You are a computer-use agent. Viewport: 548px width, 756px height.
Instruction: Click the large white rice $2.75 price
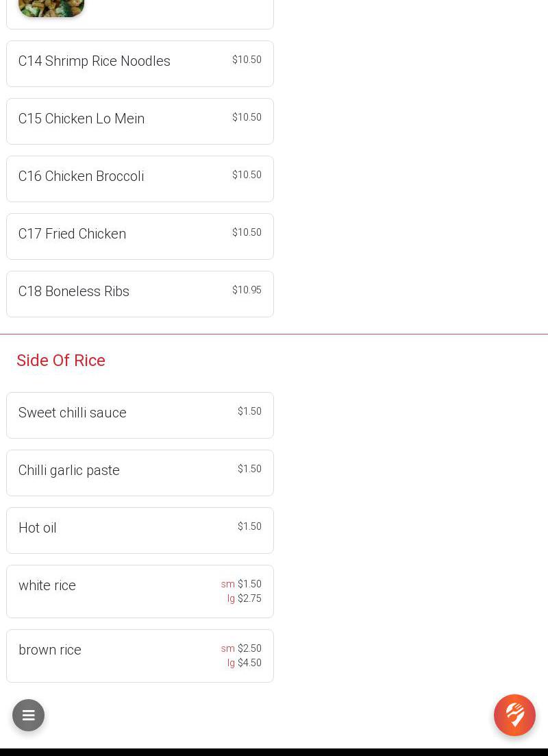click(249, 598)
